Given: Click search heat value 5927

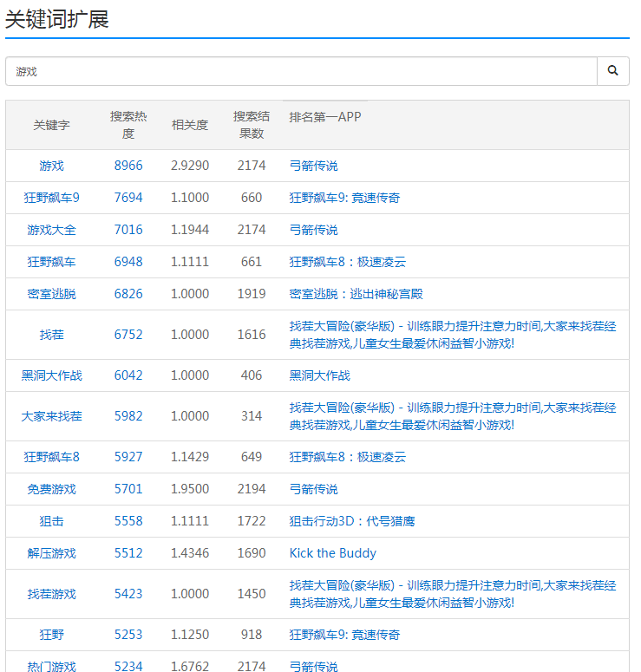Looking at the screenshot, I should coord(128,456).
